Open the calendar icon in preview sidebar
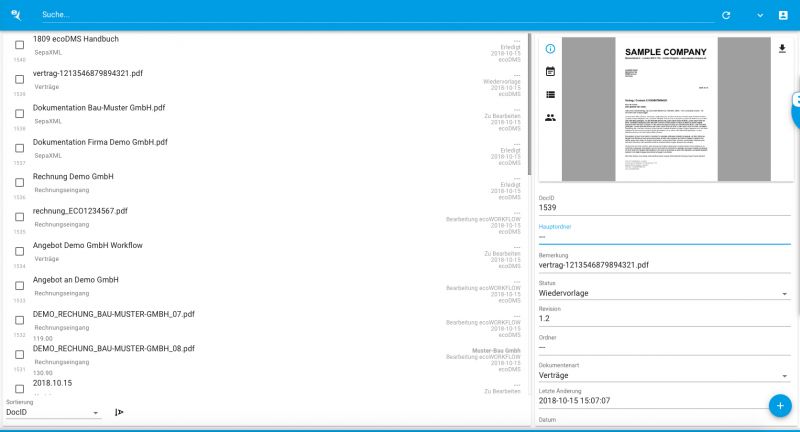This screenshot has width=800, height=432. (x=550, y=72)
